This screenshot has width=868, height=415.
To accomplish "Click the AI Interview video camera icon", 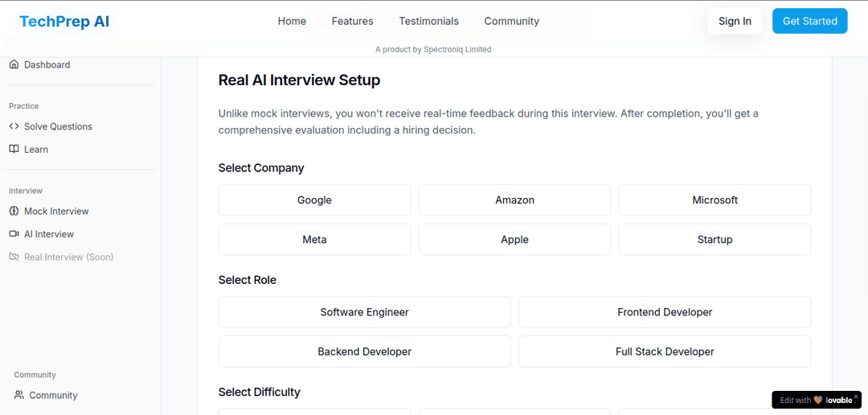I will (14, 234).
